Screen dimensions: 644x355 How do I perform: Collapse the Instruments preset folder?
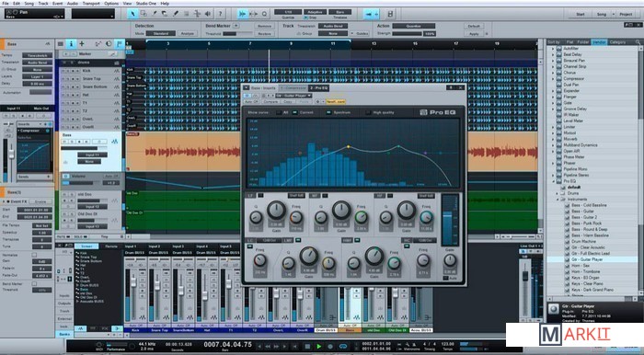(x=558, y=199)
